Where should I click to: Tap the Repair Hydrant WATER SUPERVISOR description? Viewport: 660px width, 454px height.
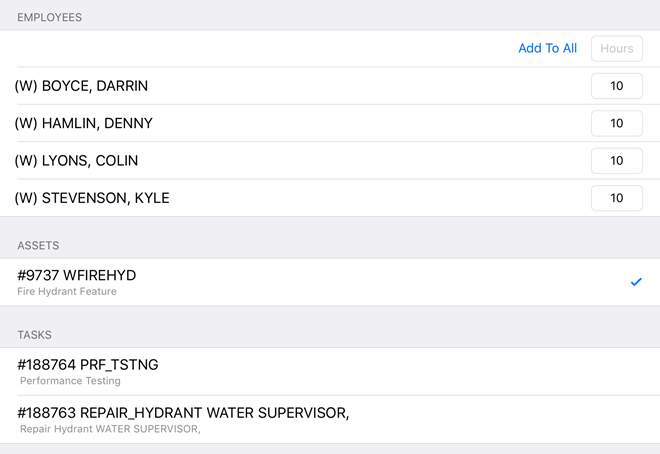point(110,429)
